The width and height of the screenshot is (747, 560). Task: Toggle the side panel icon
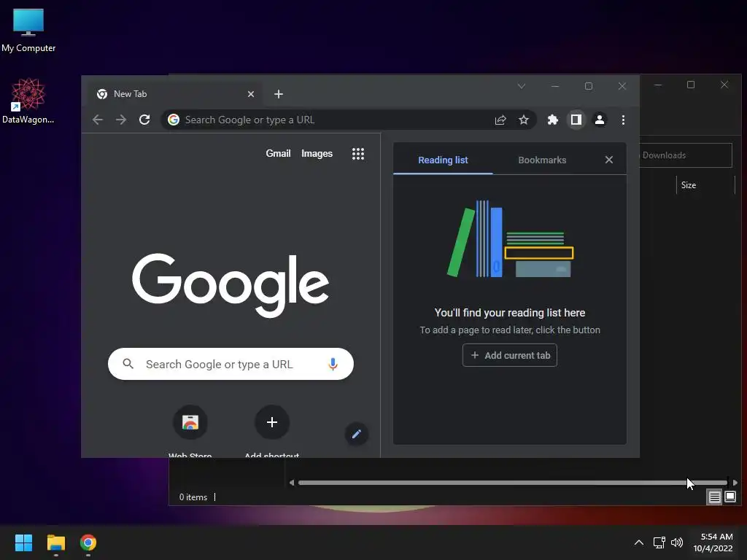tap(576, 120)
